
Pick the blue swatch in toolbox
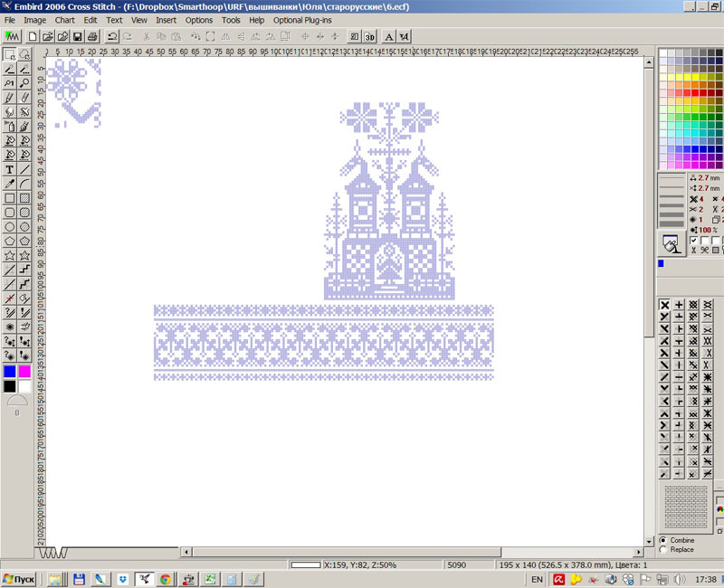(10, 371)
